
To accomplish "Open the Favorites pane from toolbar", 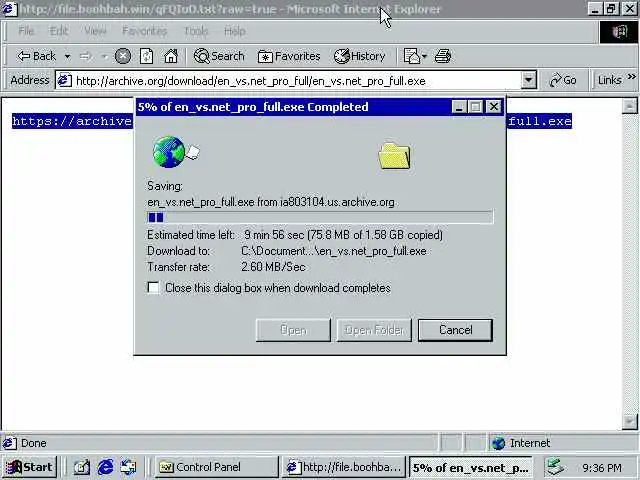I will tap(289, 56).
